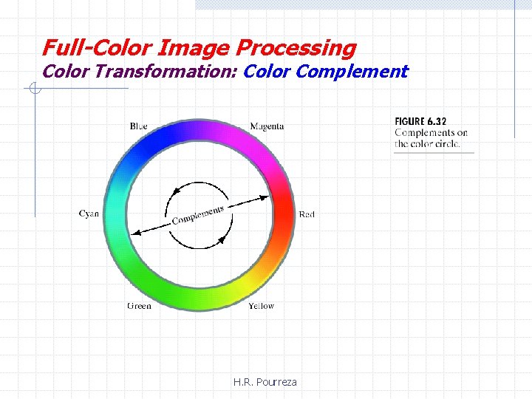
Task: Click the 'Magenta' label on color circle
Action: click(267, 126)
